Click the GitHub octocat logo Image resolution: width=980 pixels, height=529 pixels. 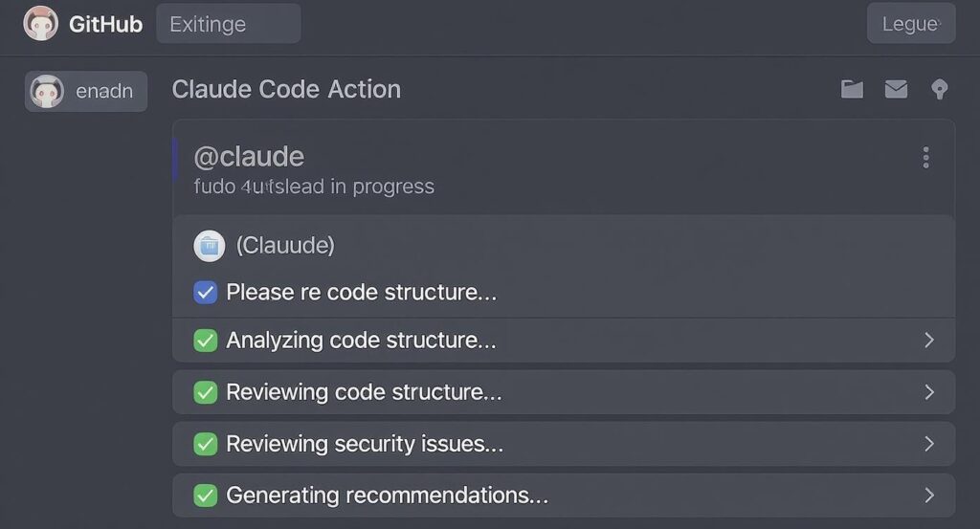click(40, 23)
